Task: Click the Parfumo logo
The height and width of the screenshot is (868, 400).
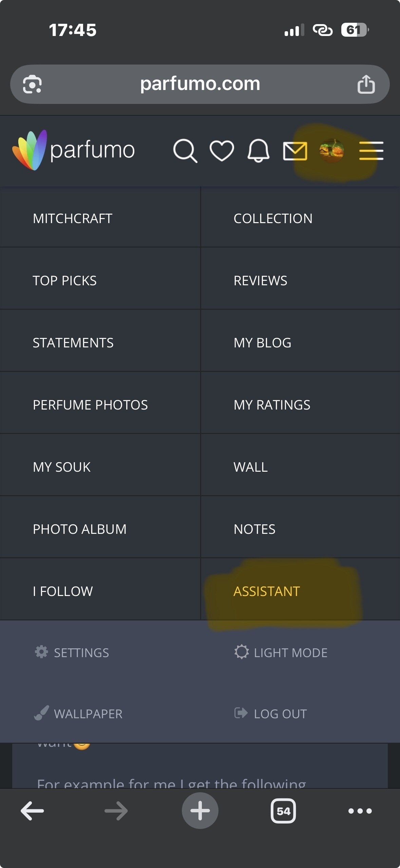Action: click(73, 150)
